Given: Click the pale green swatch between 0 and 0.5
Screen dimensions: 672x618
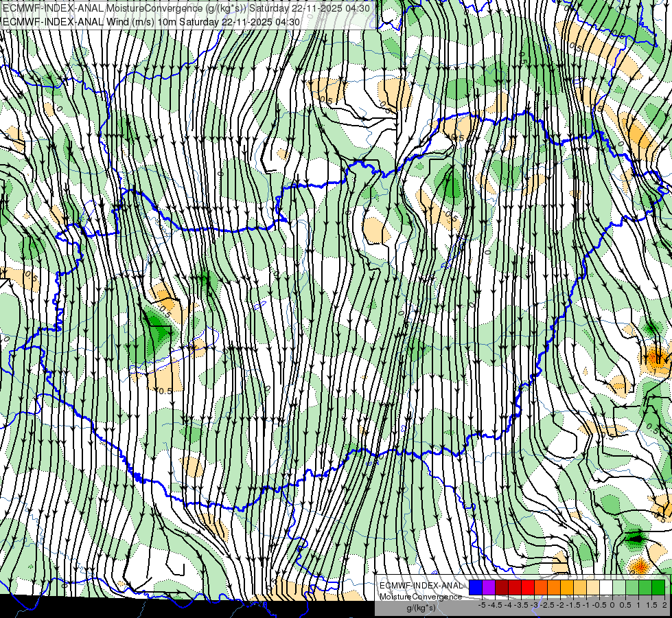Looking at the screenshot, I should pyautogui.click(x=619, y=587).
